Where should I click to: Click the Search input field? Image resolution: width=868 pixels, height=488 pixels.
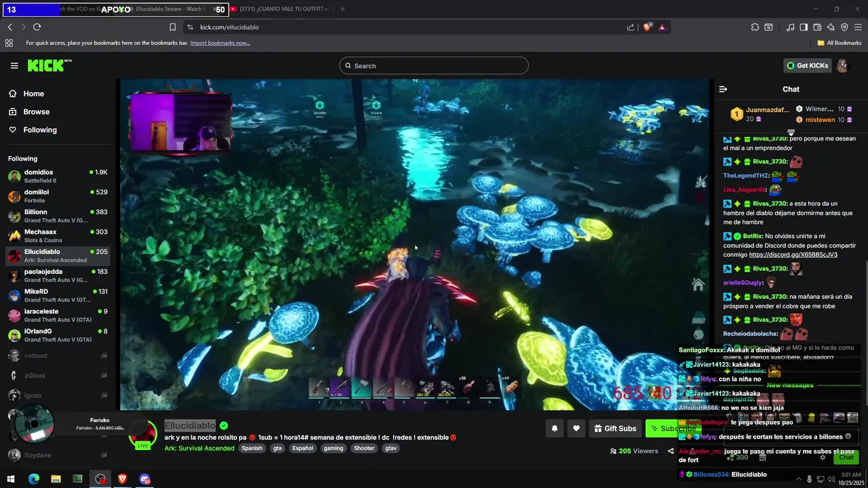tap(434, 66)
